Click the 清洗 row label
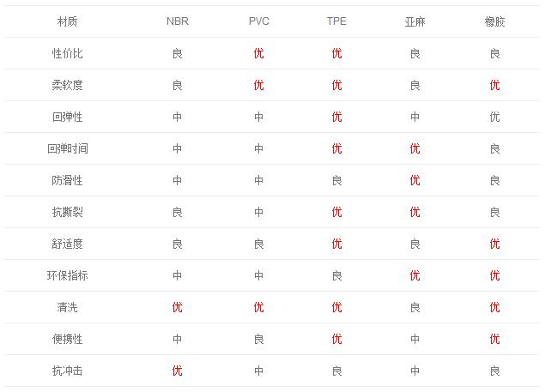 (x=67, y=307)
